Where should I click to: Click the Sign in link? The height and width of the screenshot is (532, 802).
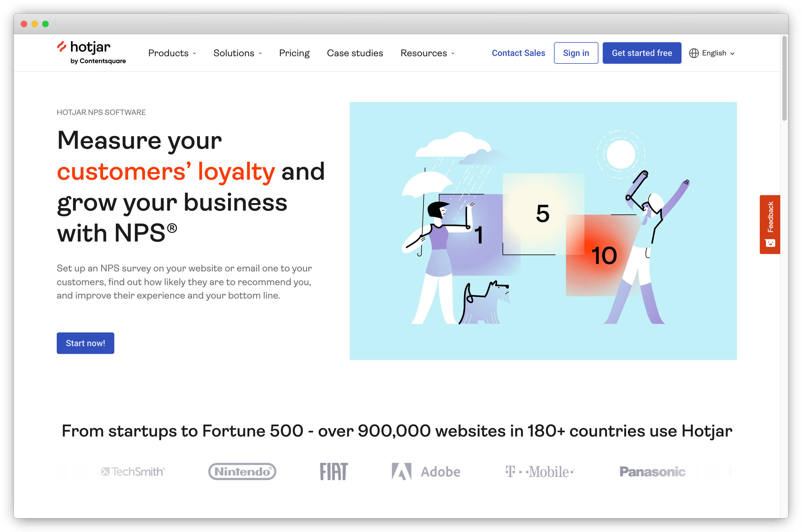click(x=576, y=52)
